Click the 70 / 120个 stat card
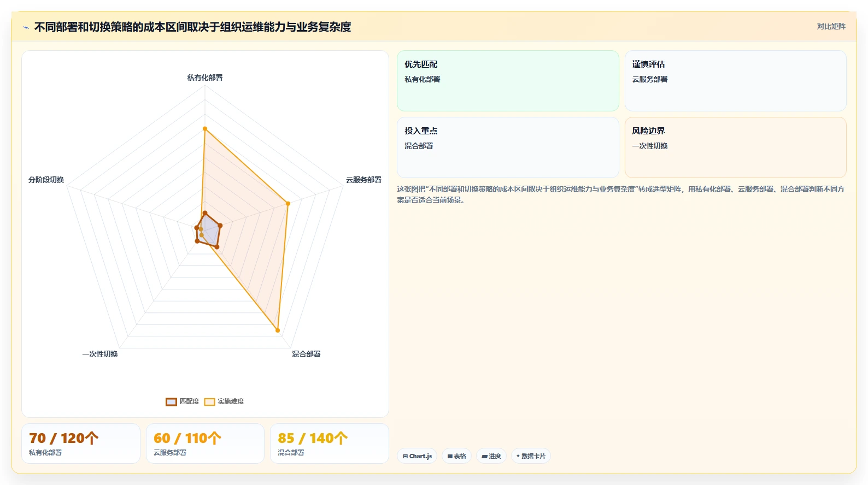 81,443
